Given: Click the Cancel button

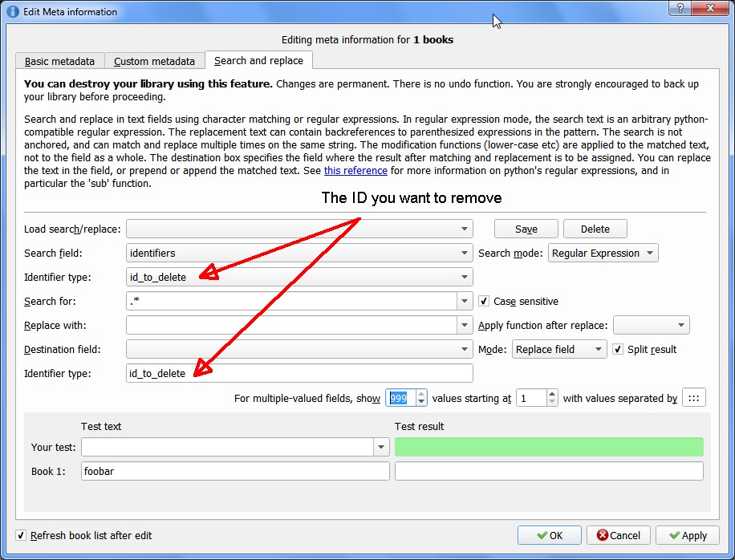Looking at the screenshot, I should [x=619, y=535].
